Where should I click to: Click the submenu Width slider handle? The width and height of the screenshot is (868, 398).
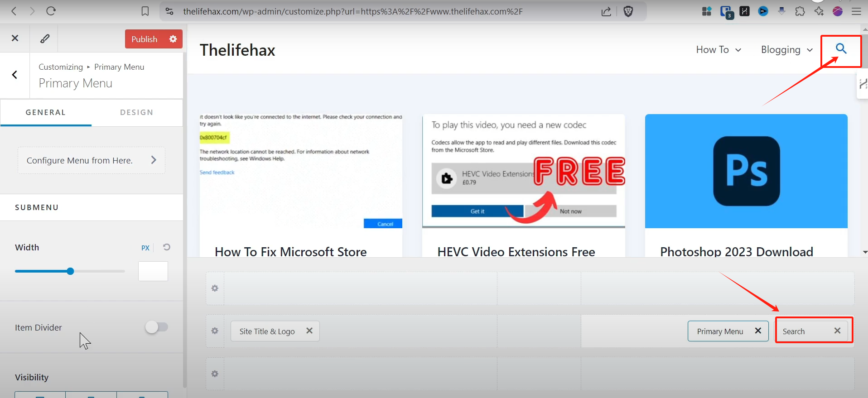[x=70, y=271]
